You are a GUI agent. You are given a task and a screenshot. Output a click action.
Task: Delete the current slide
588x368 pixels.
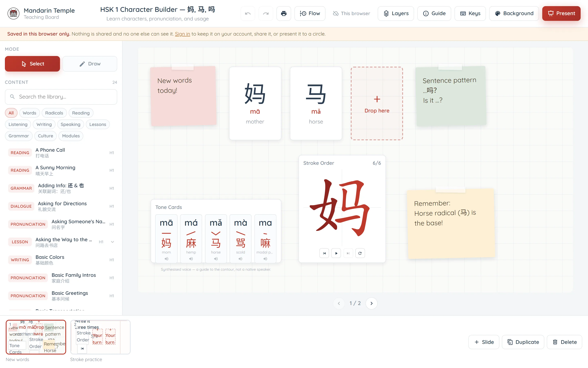click(x=565, y=342)
